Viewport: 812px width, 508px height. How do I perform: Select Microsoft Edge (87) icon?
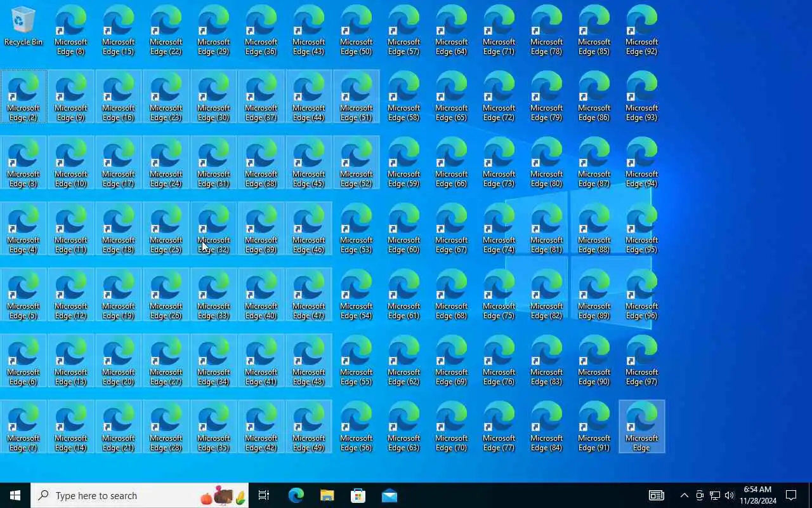[594, 163]
